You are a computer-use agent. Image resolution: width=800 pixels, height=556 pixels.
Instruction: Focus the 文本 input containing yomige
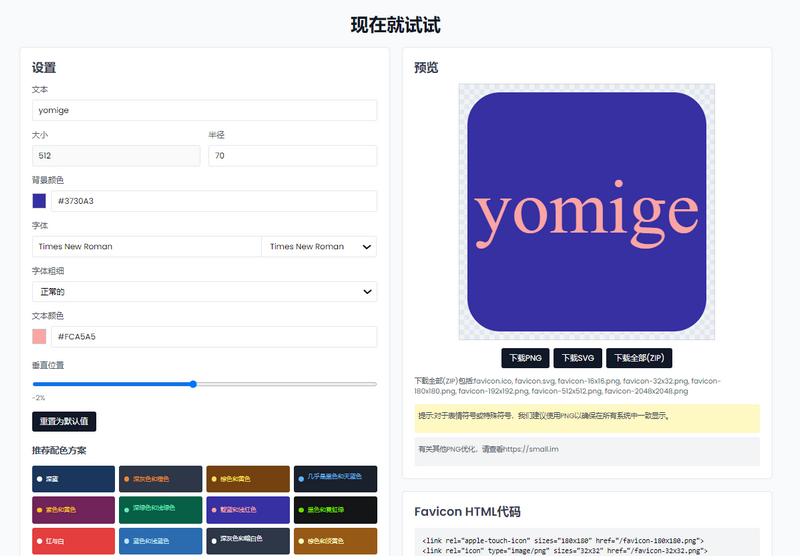(204, 110)
